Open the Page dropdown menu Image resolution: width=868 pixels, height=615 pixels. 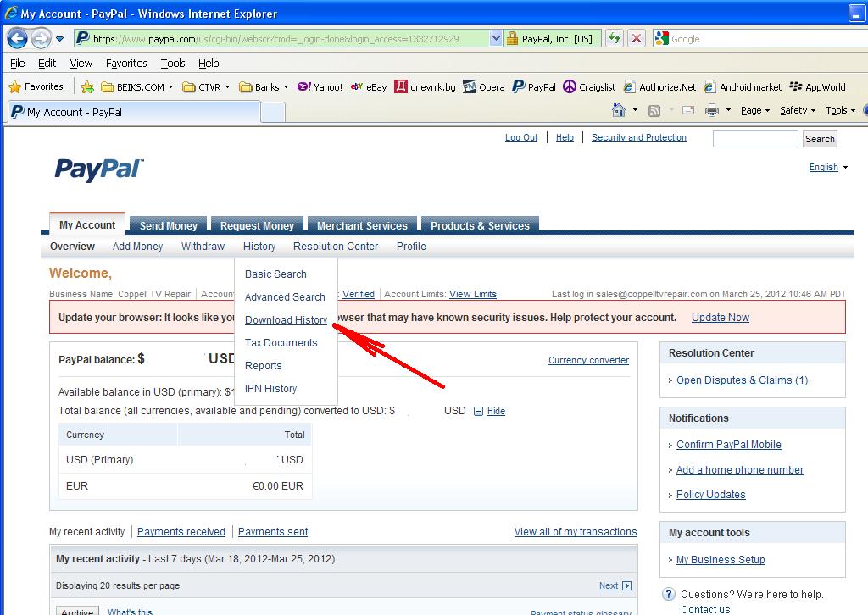(755, 111)
